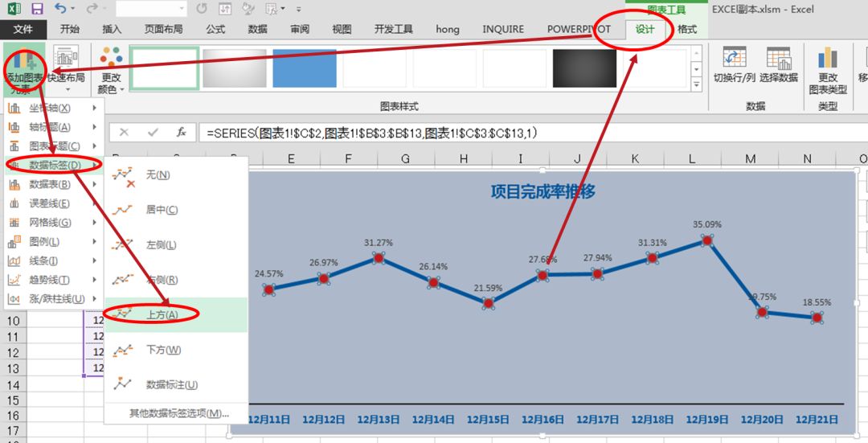Switch to the View tab
The image size is (868, 443).
tap(342, 30)
